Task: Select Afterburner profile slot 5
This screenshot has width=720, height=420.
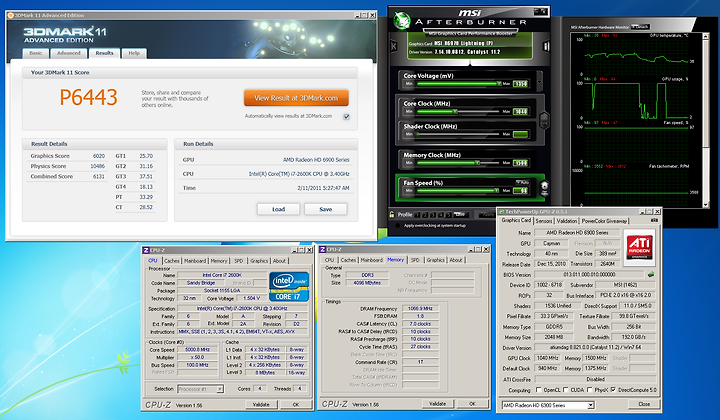Action: tap(449, 215)
